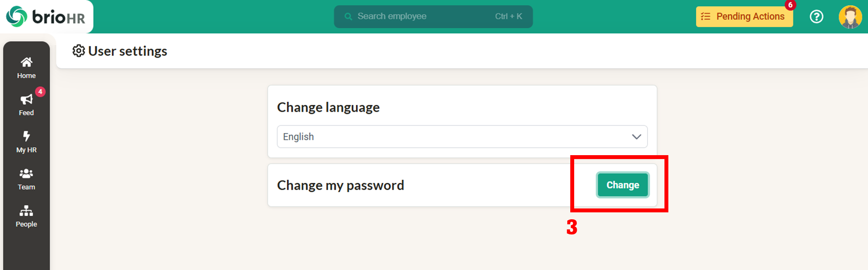Click the User settings gear icon

point(79,51)
